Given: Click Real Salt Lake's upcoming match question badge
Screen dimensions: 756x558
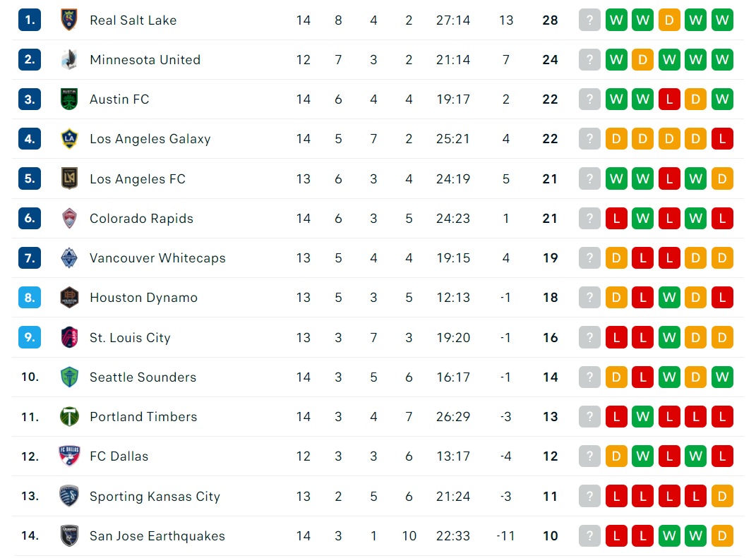Looking at the screenshot, I should click(589, 20).
